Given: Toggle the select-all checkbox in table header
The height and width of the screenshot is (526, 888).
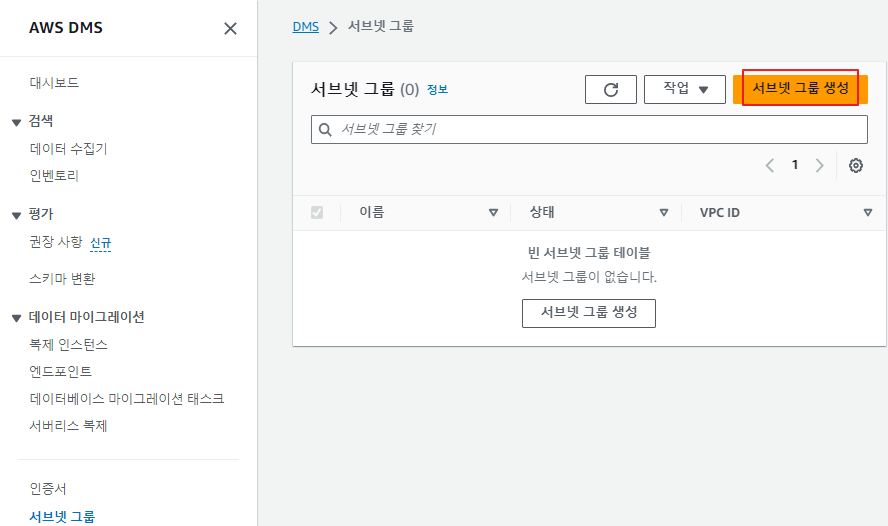Looking at the screenshot, I should tap(317, 212).
